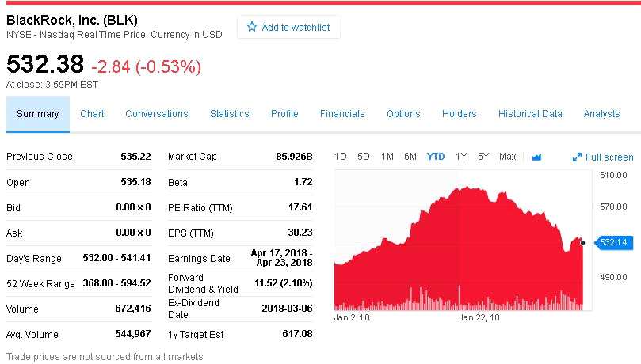The width and height of the screenshot is (641, 364).
Task: Select the 1D chart range
Action: (340, 157)
